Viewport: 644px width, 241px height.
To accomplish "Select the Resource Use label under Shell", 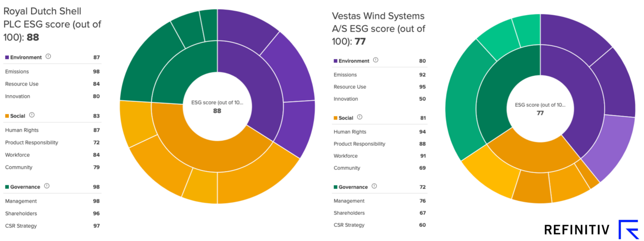I will [22, 84].
